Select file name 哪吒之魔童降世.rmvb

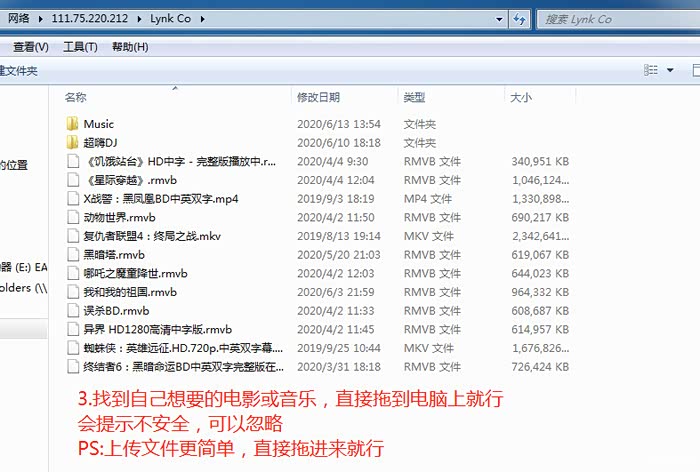point(136,273)
